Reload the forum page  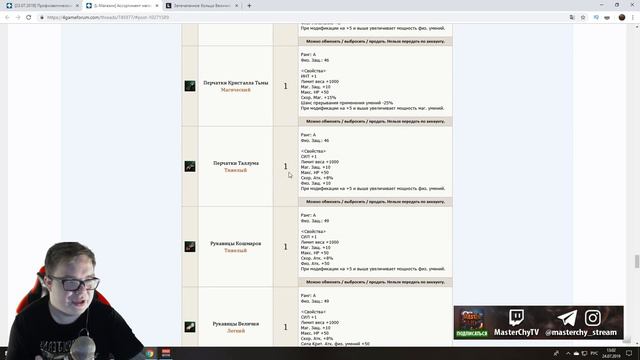coord(29,18)
